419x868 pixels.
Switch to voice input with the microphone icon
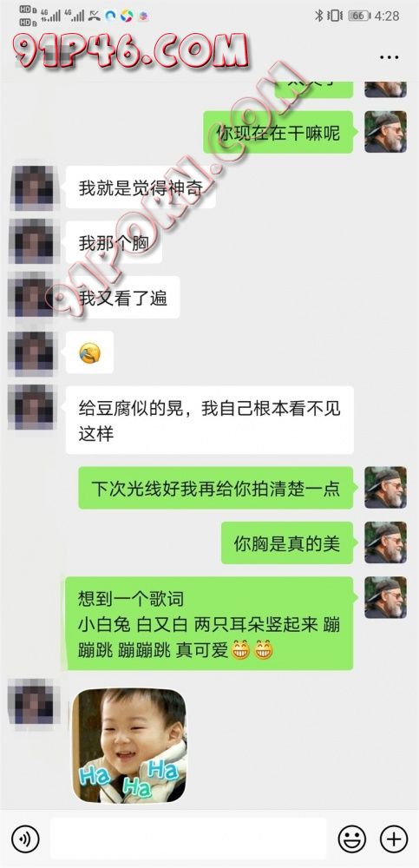(25, 838)
